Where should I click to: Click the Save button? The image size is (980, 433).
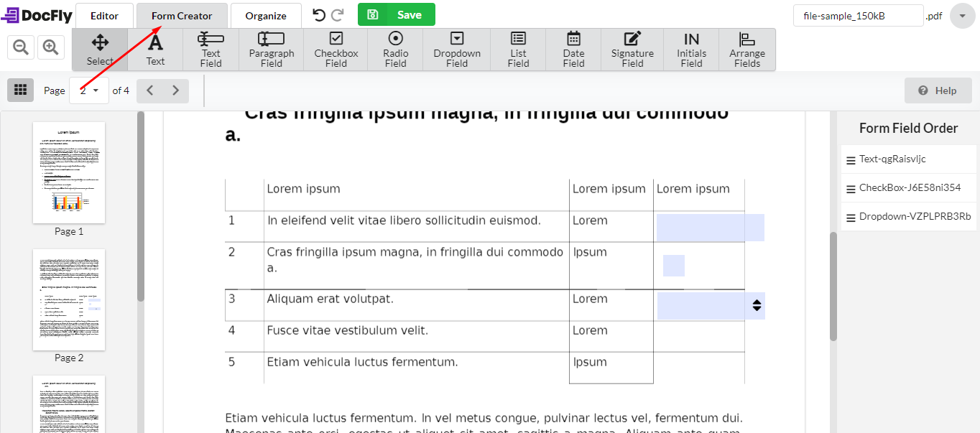pyautogui.click(x=396, y=14)
